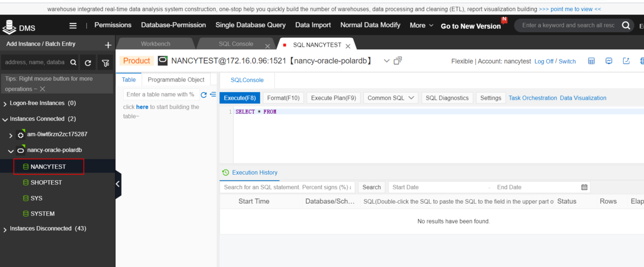644x267 pixels.
Task: Open SQL Diagnostics
Action: 447,98
